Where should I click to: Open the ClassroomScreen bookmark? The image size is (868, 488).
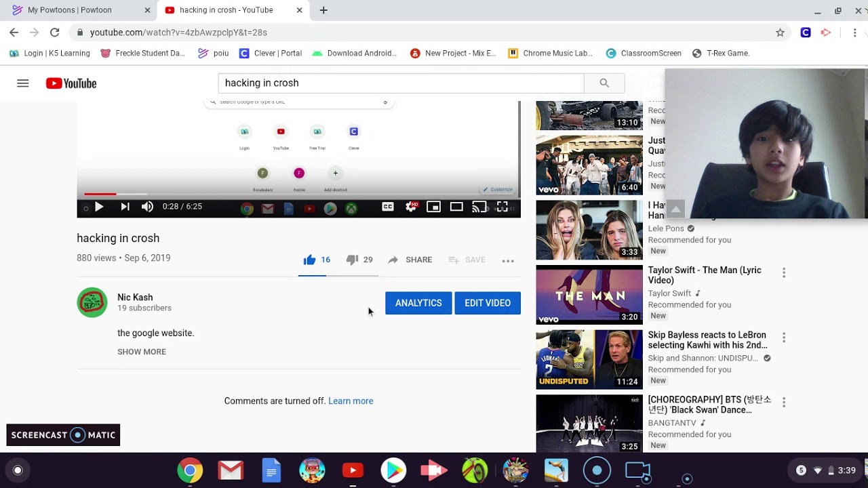(x=644, y=54)
